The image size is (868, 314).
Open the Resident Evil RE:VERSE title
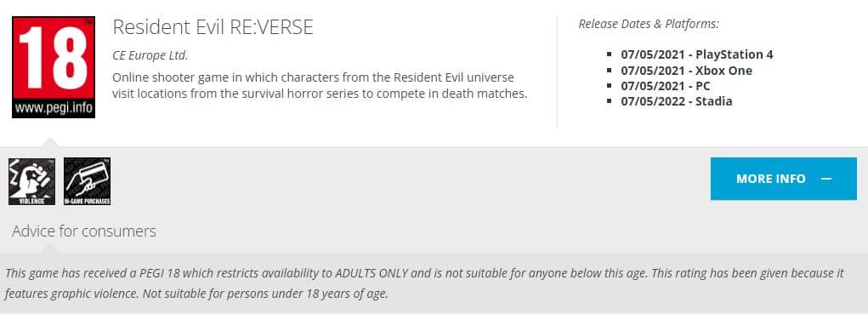pos(213,27)
